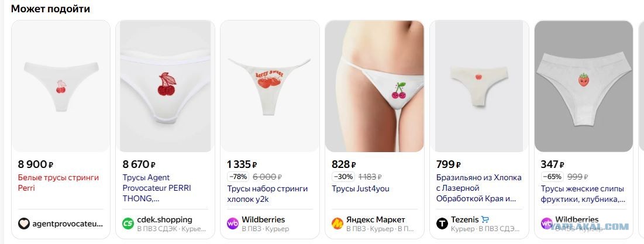Screen dimensions: 644x244
Task: Click the Berry Sweet thong product image
Action: coord(270,86)
